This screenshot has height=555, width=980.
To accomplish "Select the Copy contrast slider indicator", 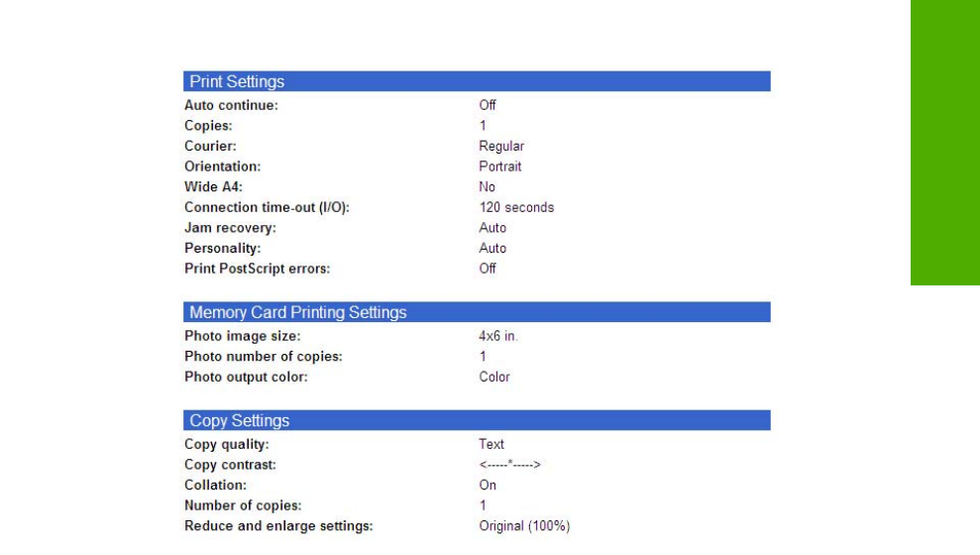I will click(509, 465).
